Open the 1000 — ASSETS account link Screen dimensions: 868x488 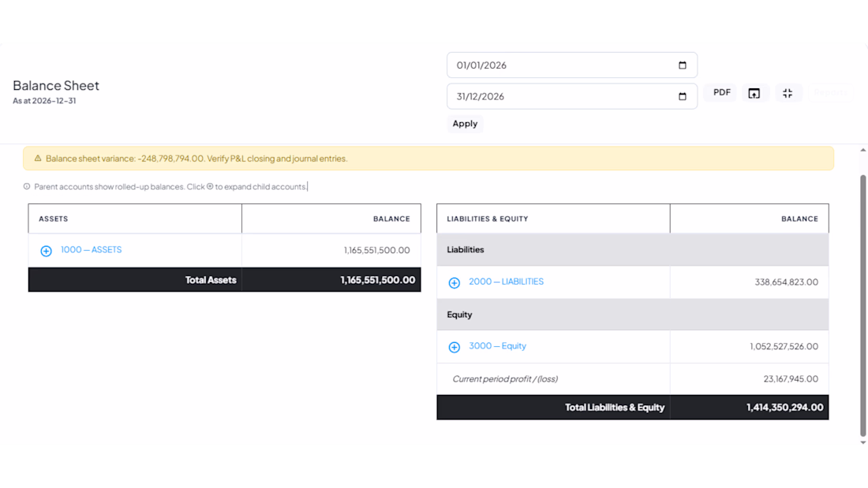(x=92, y=250)
